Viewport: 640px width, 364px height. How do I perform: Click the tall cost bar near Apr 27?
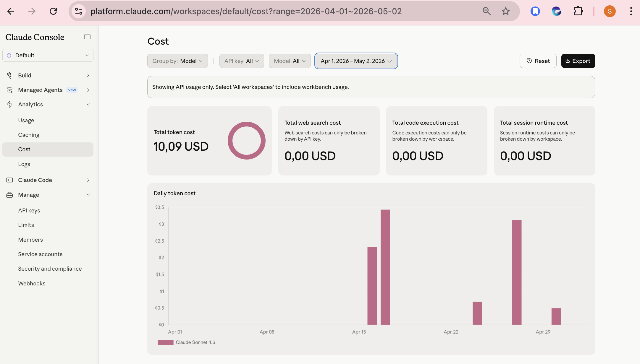point(517,272)
